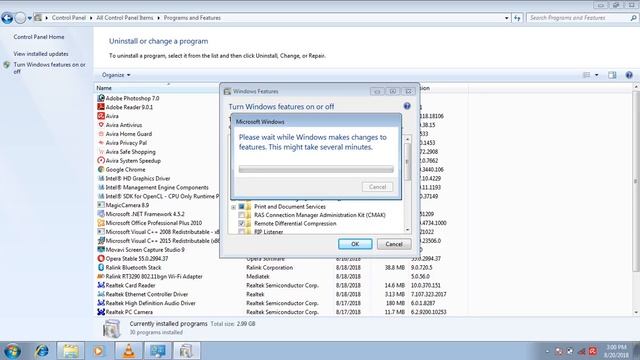Select the Intel HD Graphics Driver icon

point(101,178)
